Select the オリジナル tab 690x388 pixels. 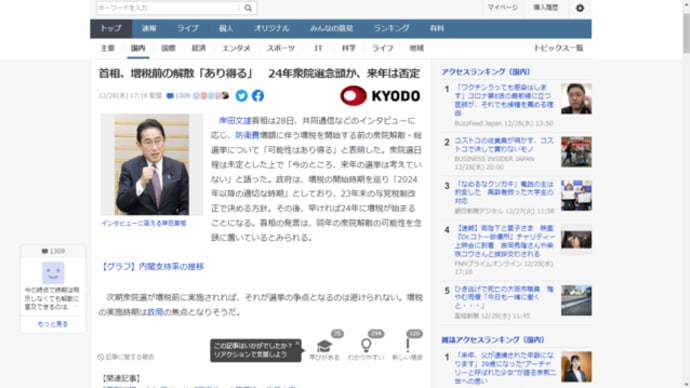point(272,29)
